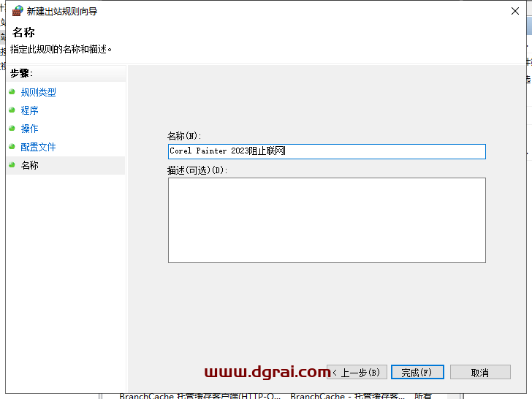This screenshot has width=532, height=399.
Task: Click the 上一步(B) back button
Action: [357, 372]
